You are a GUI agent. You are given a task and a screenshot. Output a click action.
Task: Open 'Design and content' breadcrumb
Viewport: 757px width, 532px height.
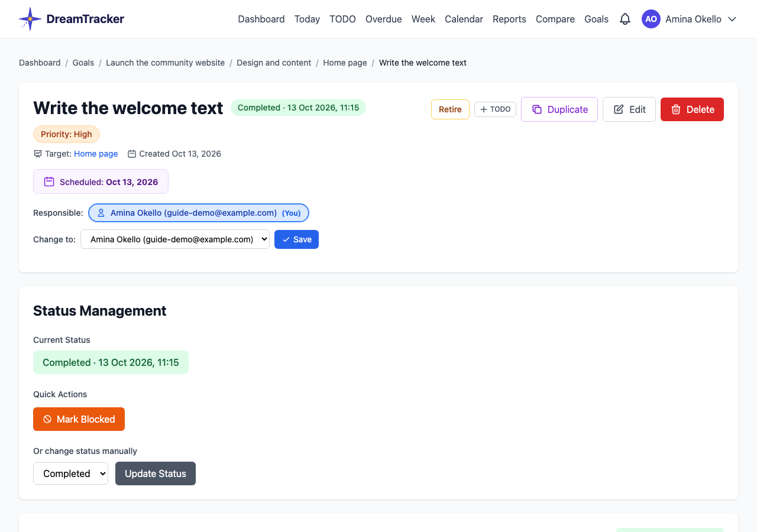coord(274,63)
